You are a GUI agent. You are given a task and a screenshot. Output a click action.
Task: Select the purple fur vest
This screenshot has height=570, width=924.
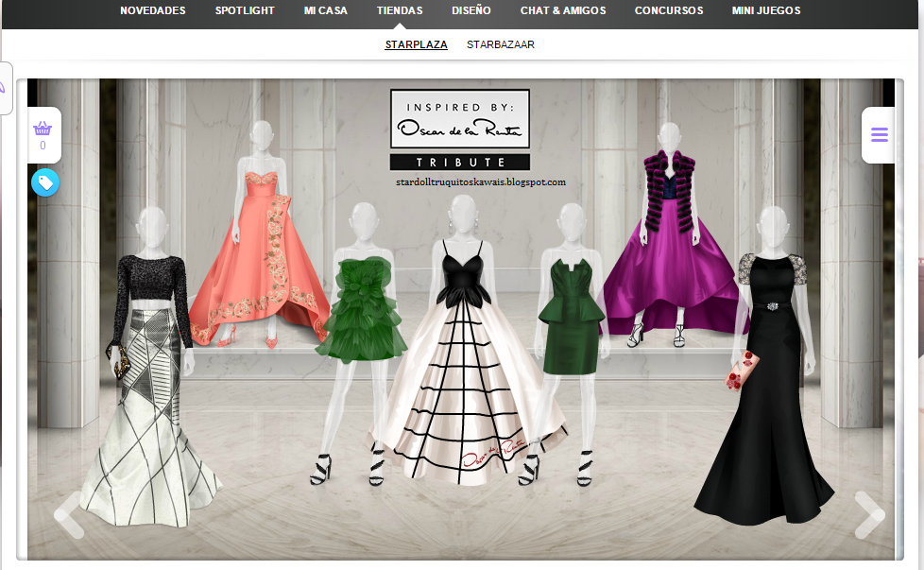point(669,190)
